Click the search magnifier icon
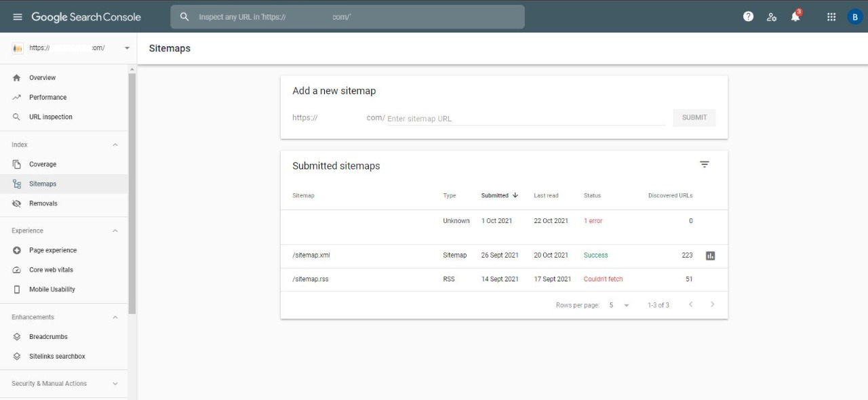The image size is (868, 400). pyautogui.click(x=184, y=17)
